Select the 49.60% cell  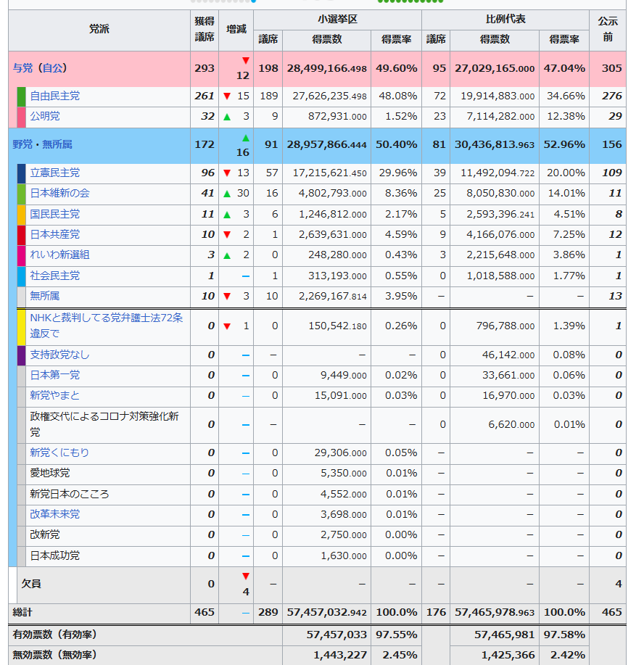click(x=396, y=68)
